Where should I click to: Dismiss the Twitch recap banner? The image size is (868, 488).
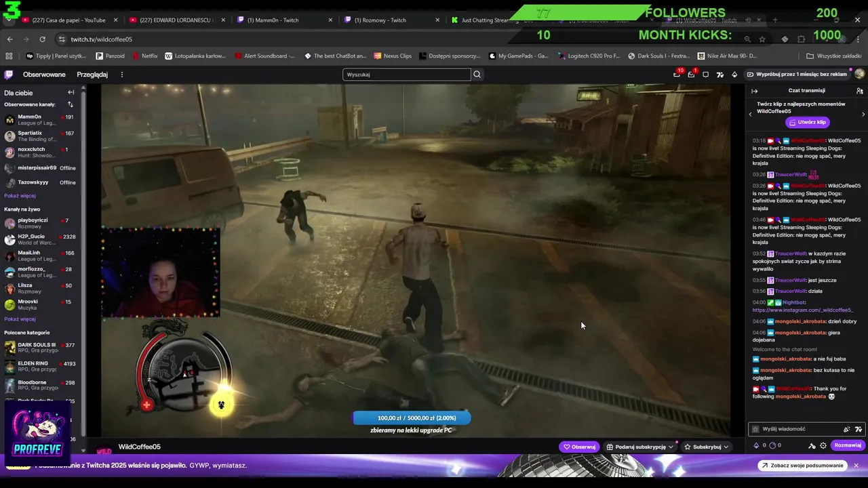[856, 466]
